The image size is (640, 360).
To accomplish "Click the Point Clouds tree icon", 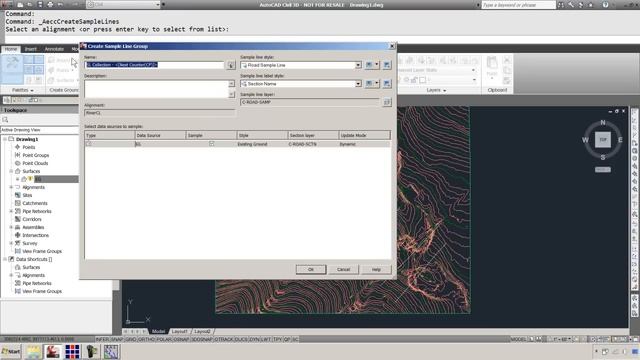I will click(18, 163).
